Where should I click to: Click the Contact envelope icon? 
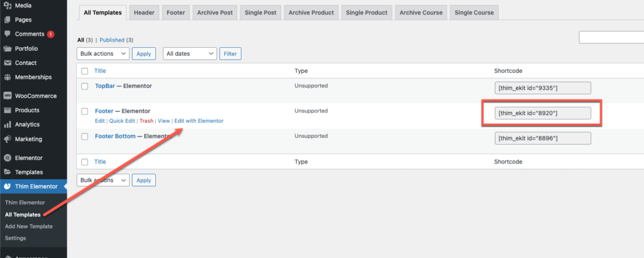(7, 63)
